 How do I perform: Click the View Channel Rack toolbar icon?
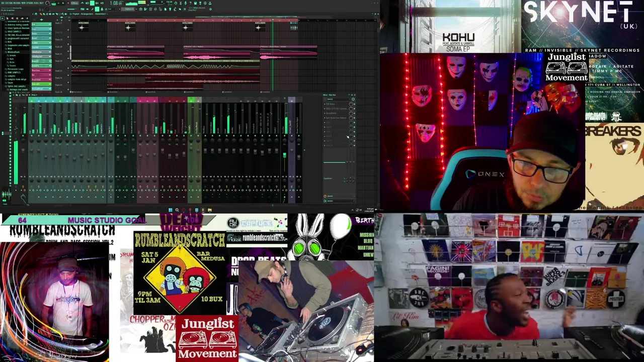click(x=150, y=9)
